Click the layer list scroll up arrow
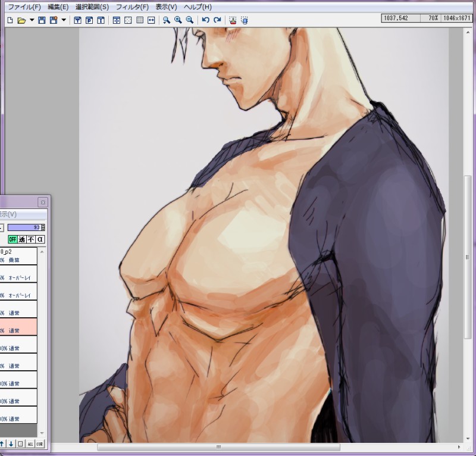Viewport: 476px width, 456px height. 42,252
